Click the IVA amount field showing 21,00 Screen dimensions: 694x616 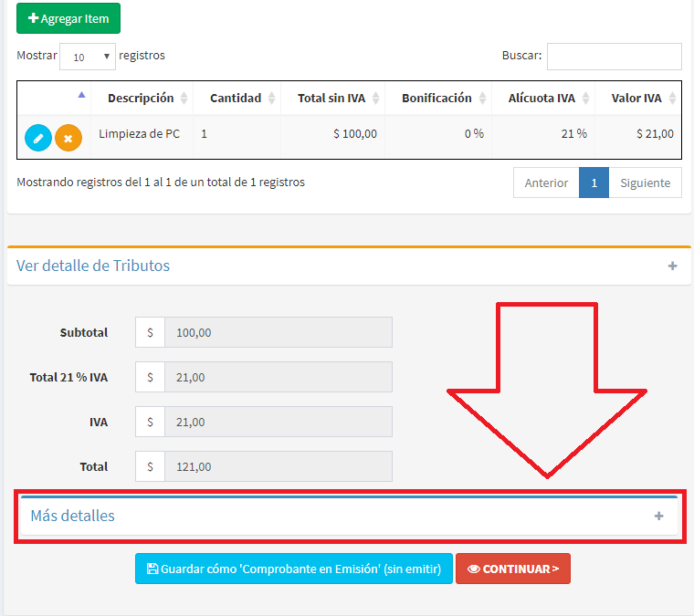[278, 422]
